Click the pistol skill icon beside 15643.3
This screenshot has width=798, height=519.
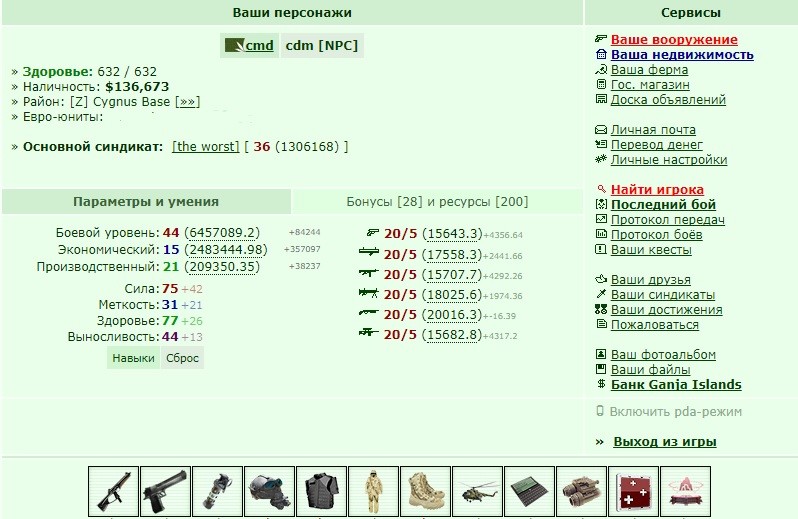373,233
